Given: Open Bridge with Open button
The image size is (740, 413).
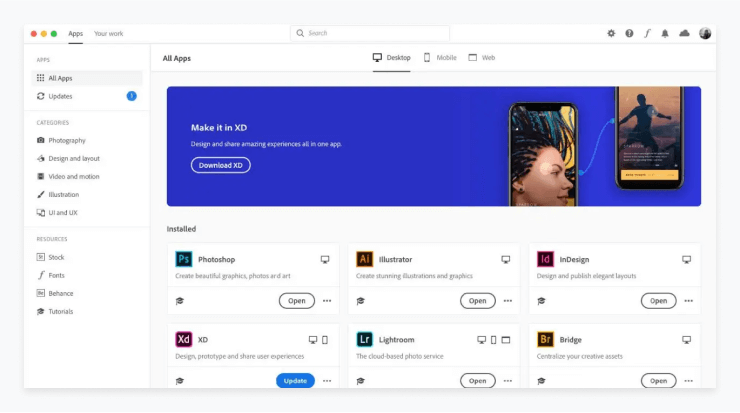Looking at the screenshot, I should (658, 380).
